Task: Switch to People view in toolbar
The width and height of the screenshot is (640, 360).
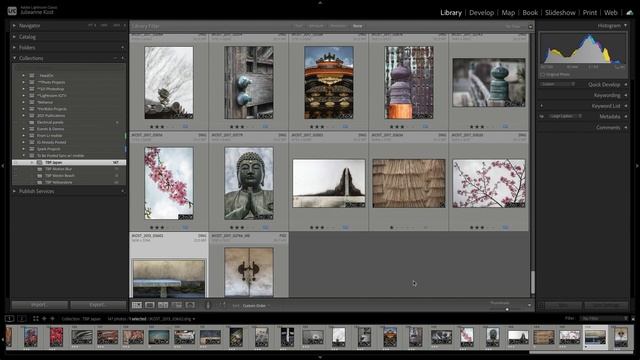Action: [x=190, y=305]
